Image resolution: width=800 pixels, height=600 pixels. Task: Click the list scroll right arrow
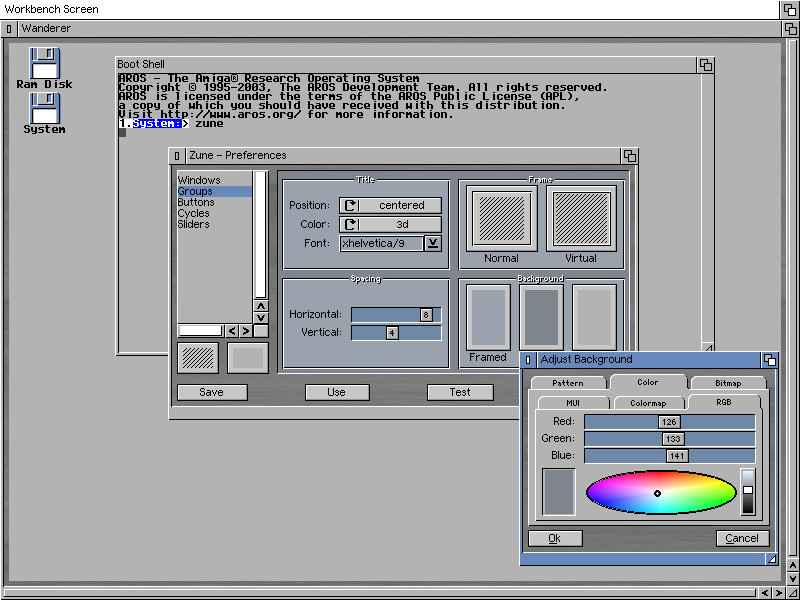[245, 331]
